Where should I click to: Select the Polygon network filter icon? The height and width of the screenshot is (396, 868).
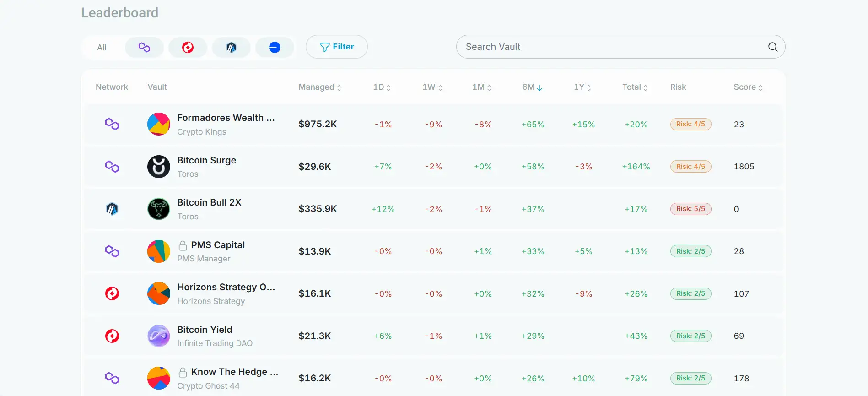[x=144, y=47]
